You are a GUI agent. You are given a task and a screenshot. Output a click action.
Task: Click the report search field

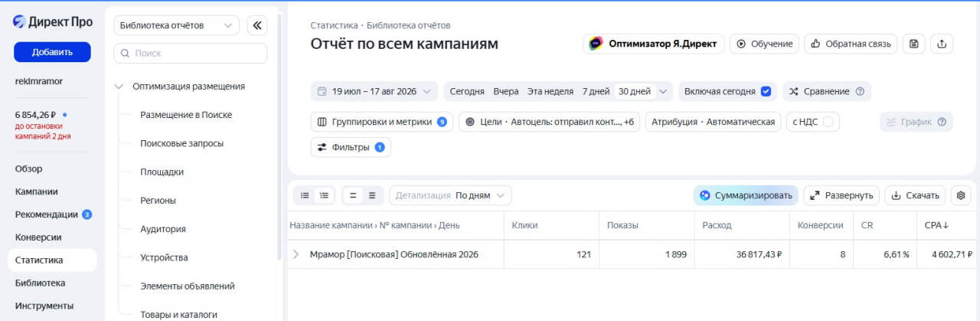[190, 54]
